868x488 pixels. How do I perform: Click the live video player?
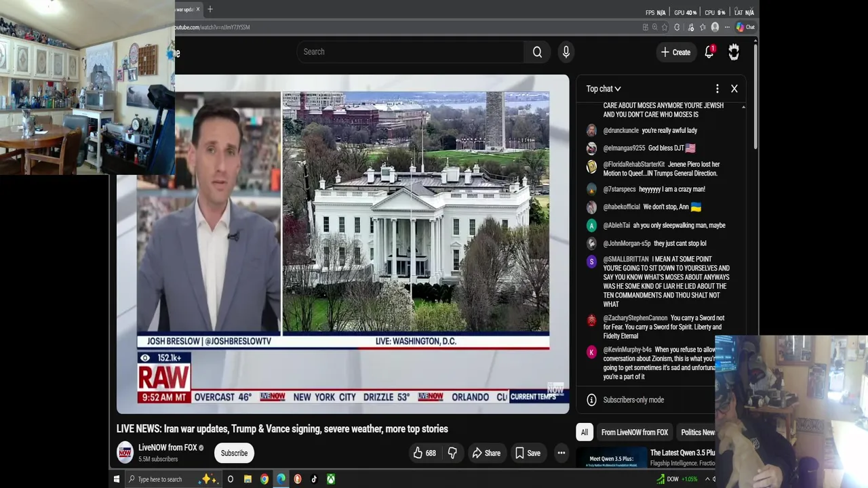point(343,244)
